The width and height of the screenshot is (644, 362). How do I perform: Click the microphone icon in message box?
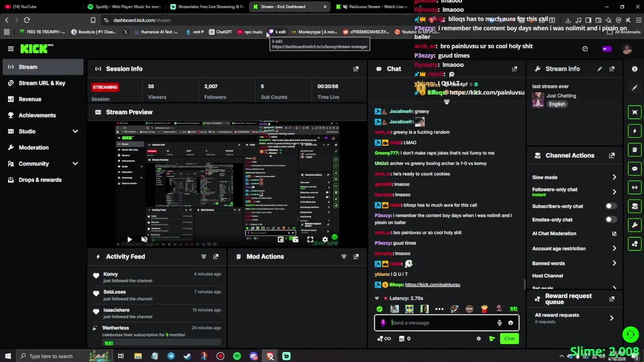pos(500,323)
